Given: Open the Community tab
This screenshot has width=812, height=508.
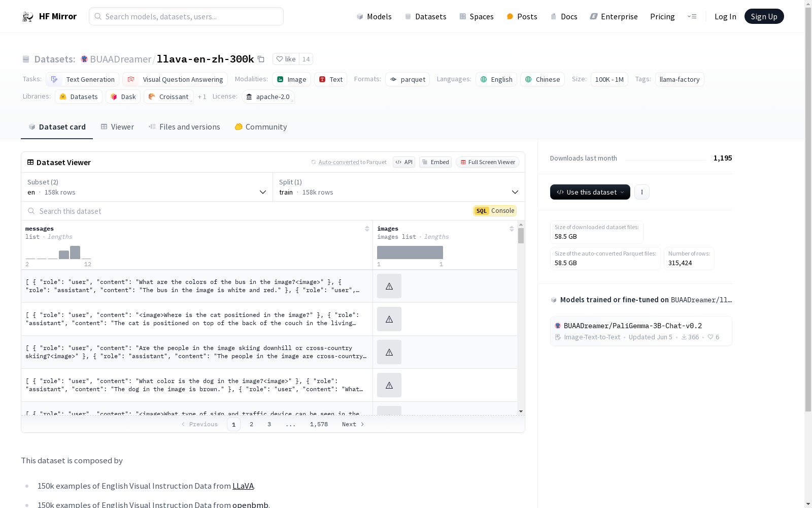Looking at the screenshot, I should [261, 127].
